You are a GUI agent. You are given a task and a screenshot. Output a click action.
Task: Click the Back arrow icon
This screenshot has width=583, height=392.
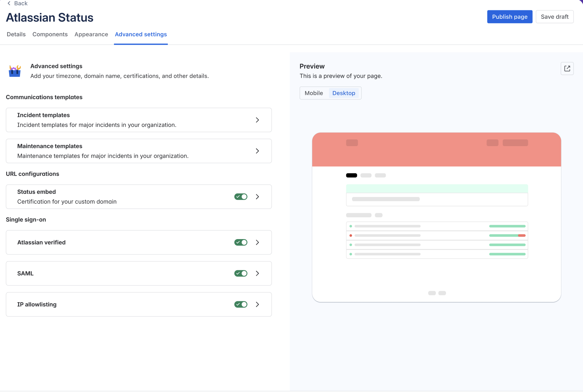tap(9, 3)
